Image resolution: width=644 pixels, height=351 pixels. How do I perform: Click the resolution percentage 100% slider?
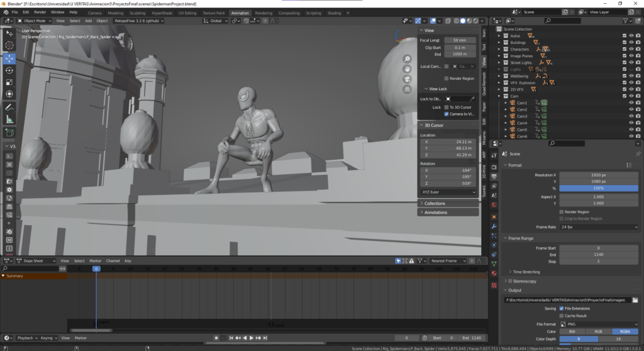(599, 188)
